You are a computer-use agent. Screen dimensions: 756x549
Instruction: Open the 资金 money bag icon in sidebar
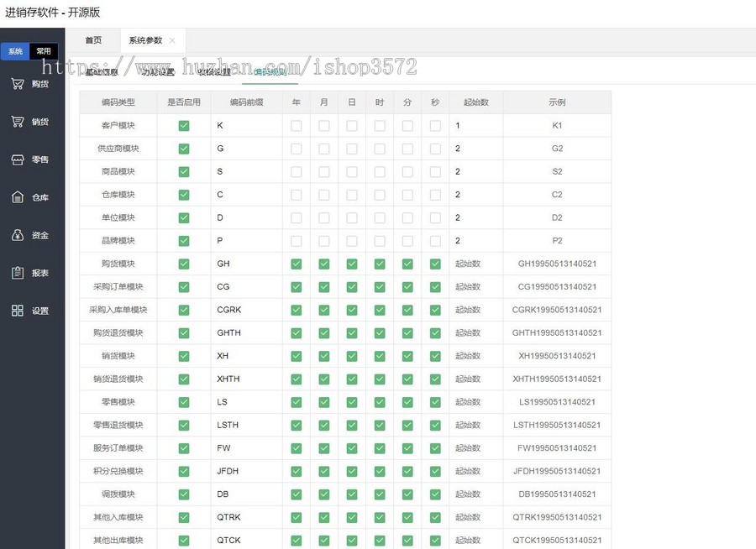point(18,235)
